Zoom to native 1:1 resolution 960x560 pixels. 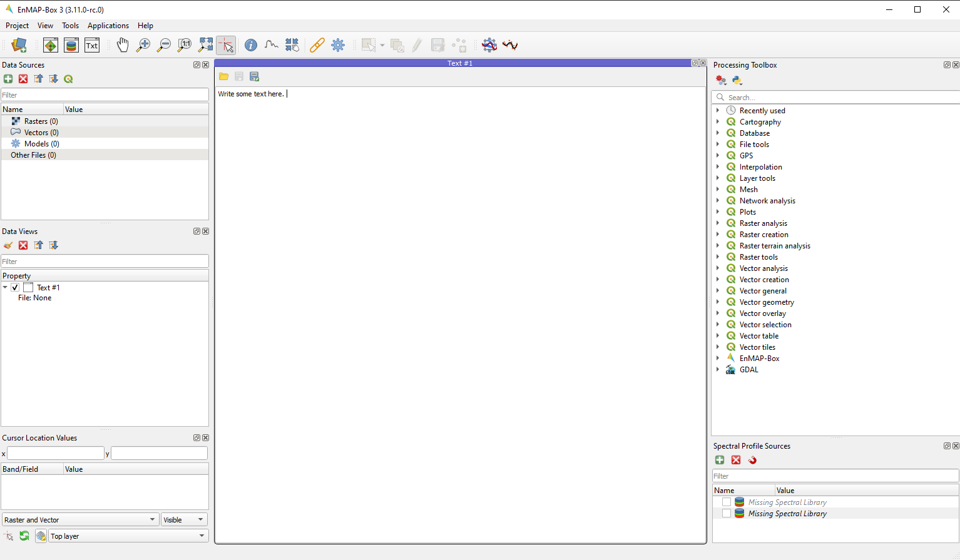point(185,45)
